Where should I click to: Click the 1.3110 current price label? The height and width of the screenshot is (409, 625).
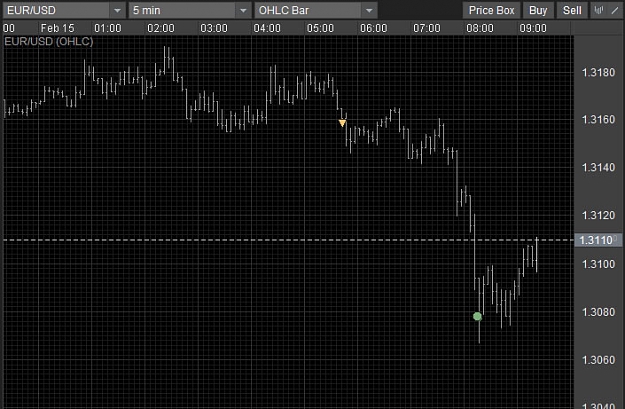pos(597,240)
